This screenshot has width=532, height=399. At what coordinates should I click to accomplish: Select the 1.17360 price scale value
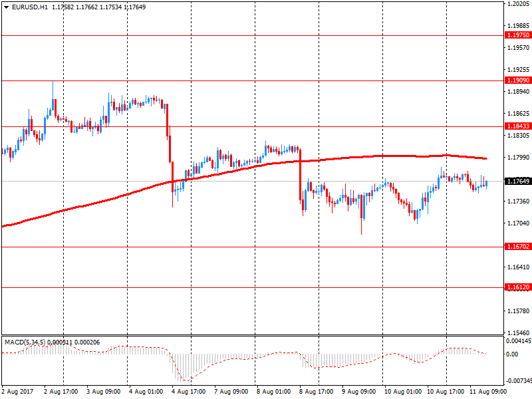519,201
